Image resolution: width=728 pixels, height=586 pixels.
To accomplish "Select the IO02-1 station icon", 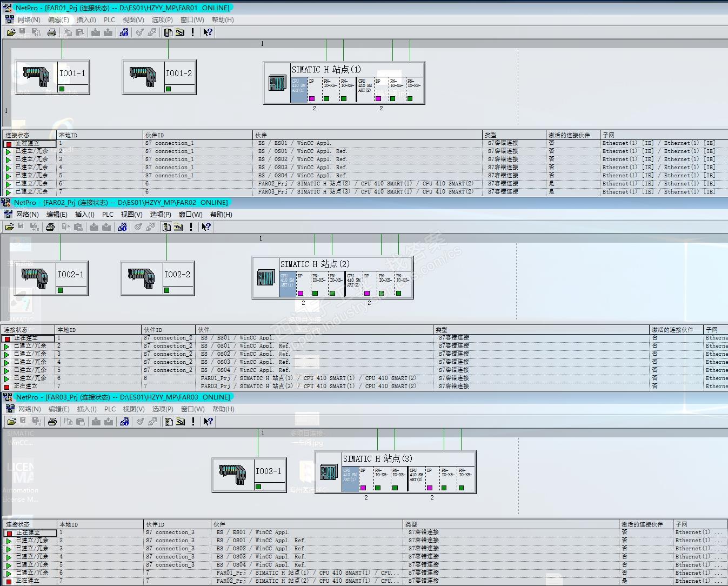I will click(x=34, y=278).
